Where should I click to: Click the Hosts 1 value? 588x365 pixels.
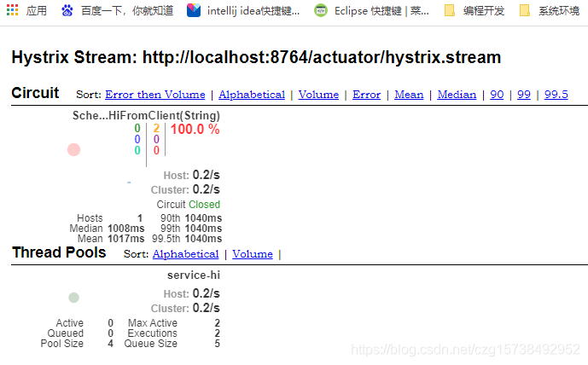click(x=140, y=218)
